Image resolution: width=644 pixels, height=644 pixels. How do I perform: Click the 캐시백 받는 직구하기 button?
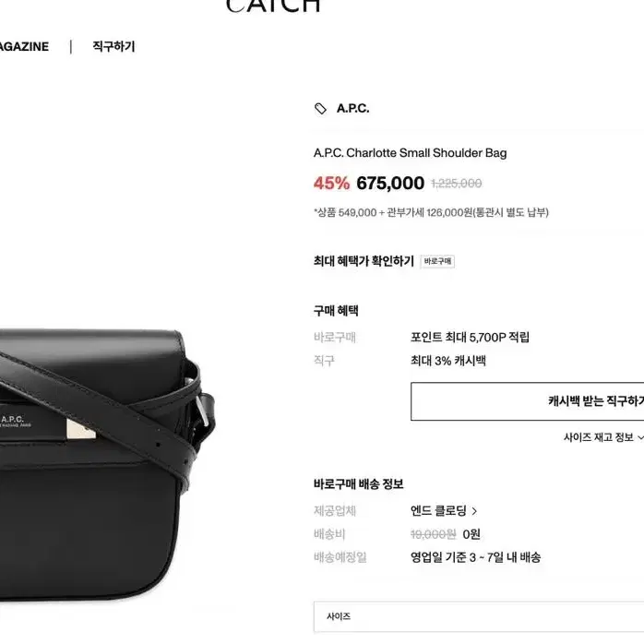[528, 401]
